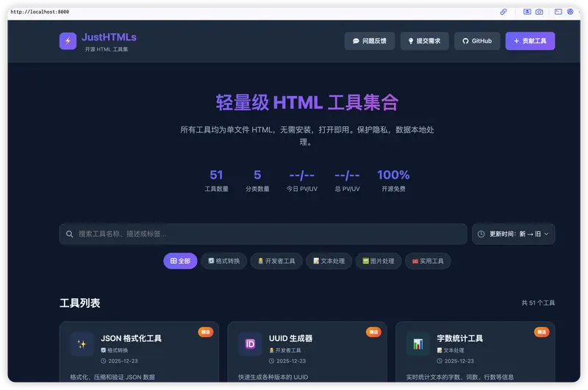588x390 pixels.
Task: Click the JSON 格式化工具 sparkle icon
Action: (82, 344)
